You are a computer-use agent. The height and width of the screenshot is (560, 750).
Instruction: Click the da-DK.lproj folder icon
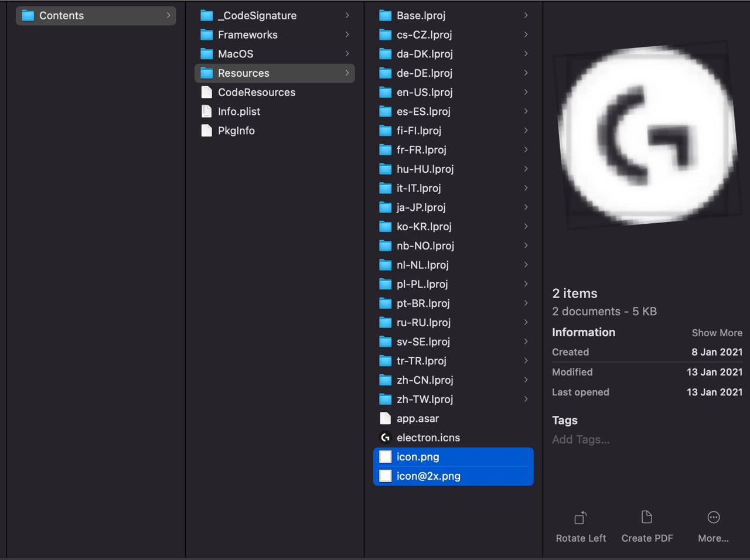(x=385, y=54)
